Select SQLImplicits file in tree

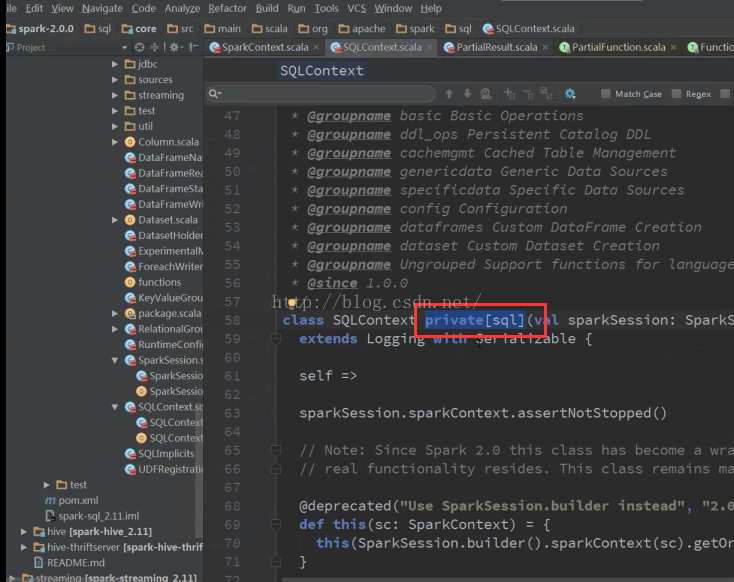(160, 453)
